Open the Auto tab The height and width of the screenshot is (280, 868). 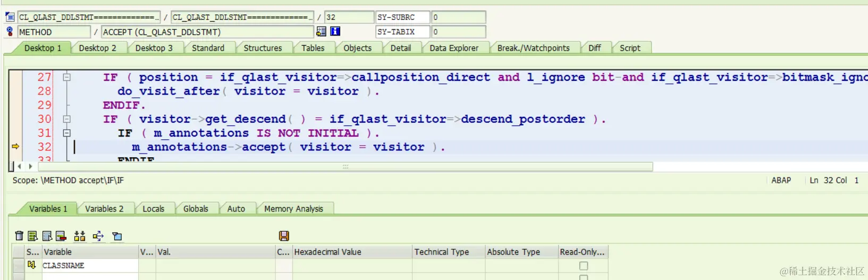pyautogui.click(x=236, y=209)
